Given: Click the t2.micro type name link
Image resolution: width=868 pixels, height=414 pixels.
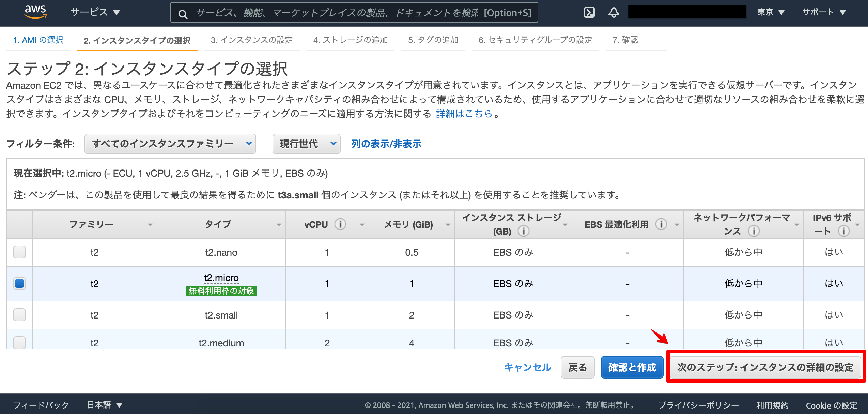Looking at the screenshot, I should (221, 278).
